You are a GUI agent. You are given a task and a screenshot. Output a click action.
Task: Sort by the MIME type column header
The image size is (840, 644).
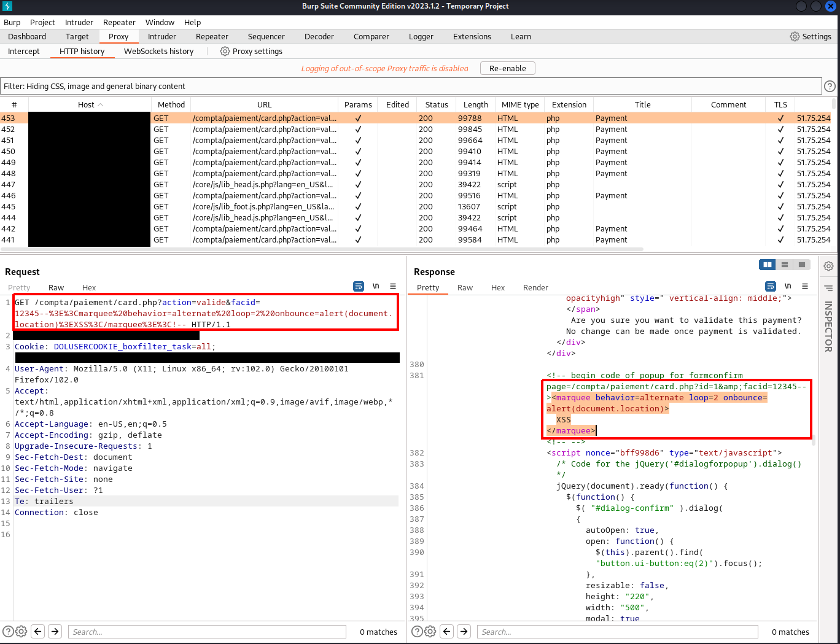(x=520, y=104)
